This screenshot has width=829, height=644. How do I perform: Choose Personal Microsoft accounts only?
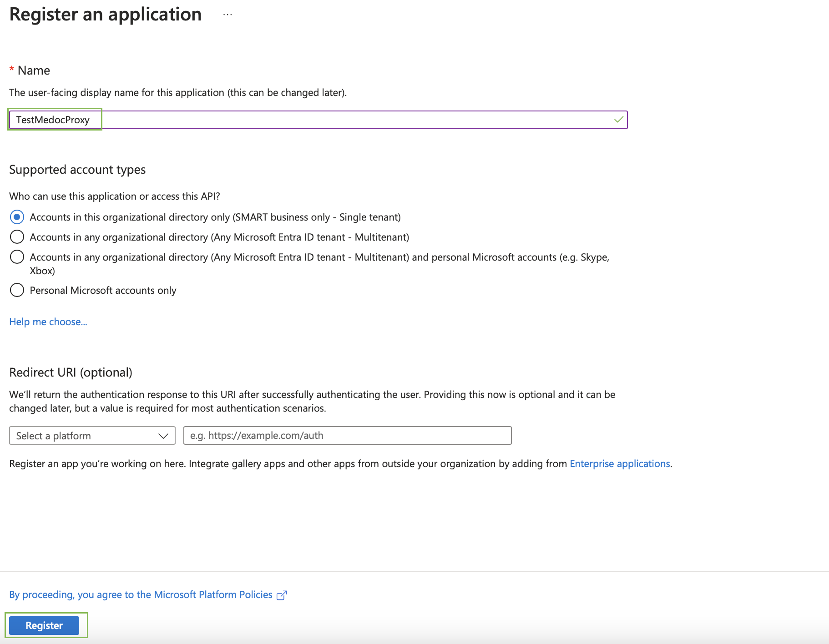click(x=17, y=290)
